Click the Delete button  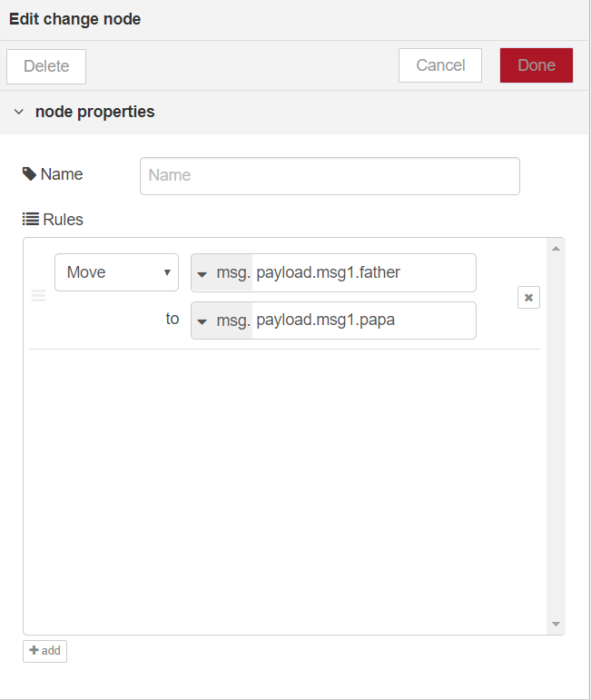tap(46, 66)
